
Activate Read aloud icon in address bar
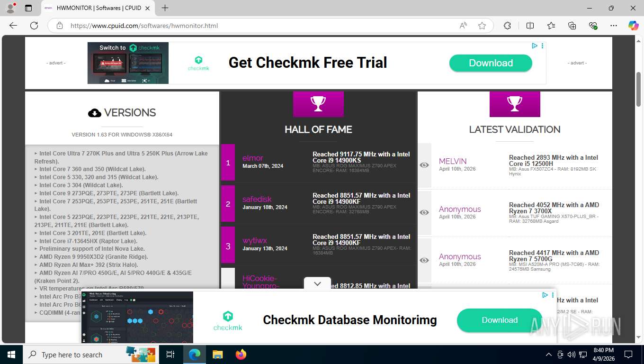coord(463,26)
